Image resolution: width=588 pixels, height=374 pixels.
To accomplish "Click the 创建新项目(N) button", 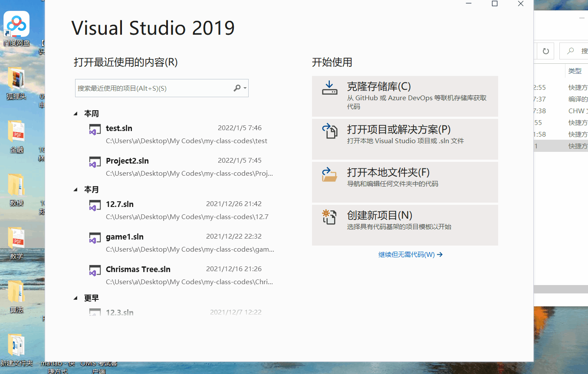I will pyautogui.click(x=405, y=225).
